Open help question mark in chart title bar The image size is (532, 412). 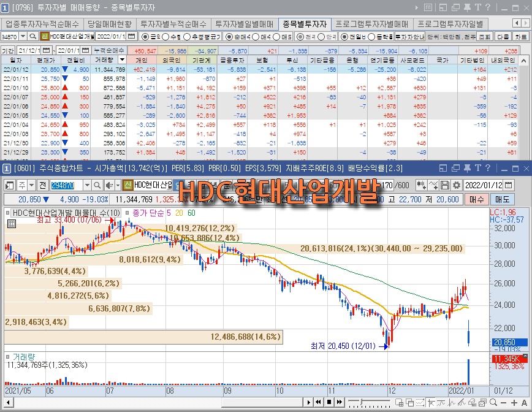tap(487, 168)
